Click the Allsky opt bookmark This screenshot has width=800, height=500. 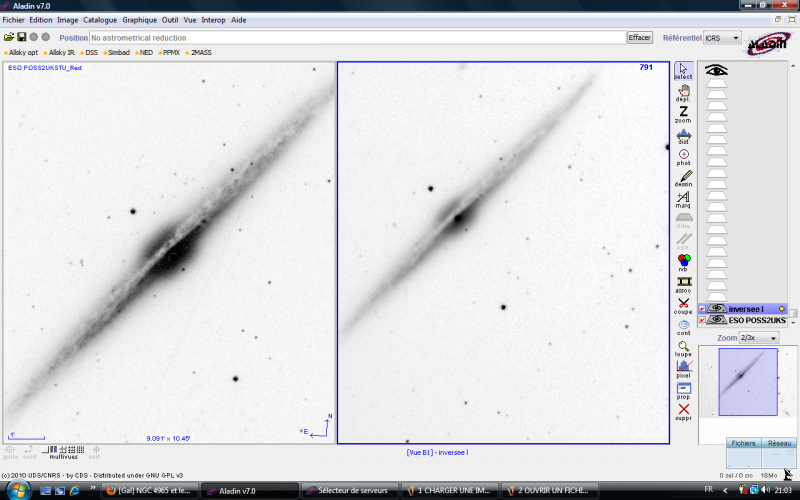pos(21,53)
